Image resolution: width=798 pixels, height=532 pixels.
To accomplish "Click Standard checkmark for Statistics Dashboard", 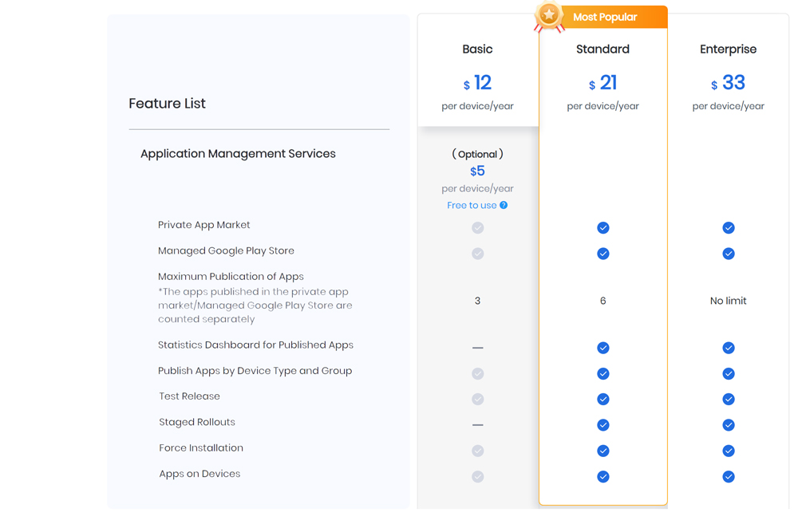I will pos(602,348).
